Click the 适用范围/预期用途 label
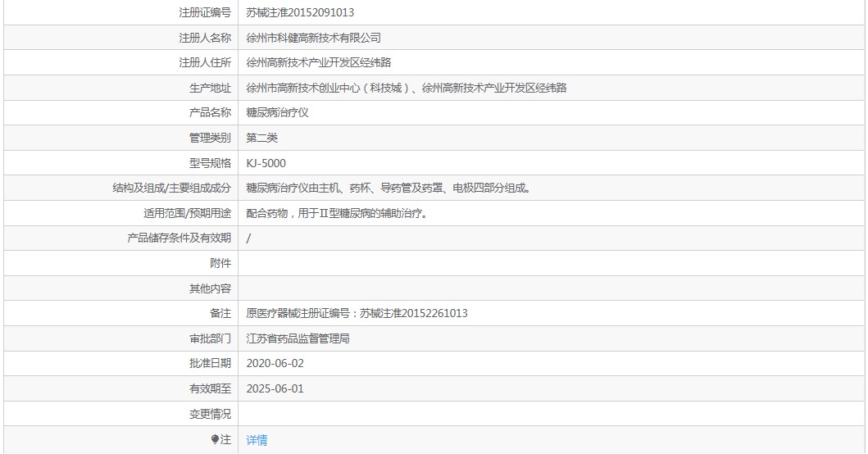This screenshot has height=454, width=868. [x=187, y=213]
